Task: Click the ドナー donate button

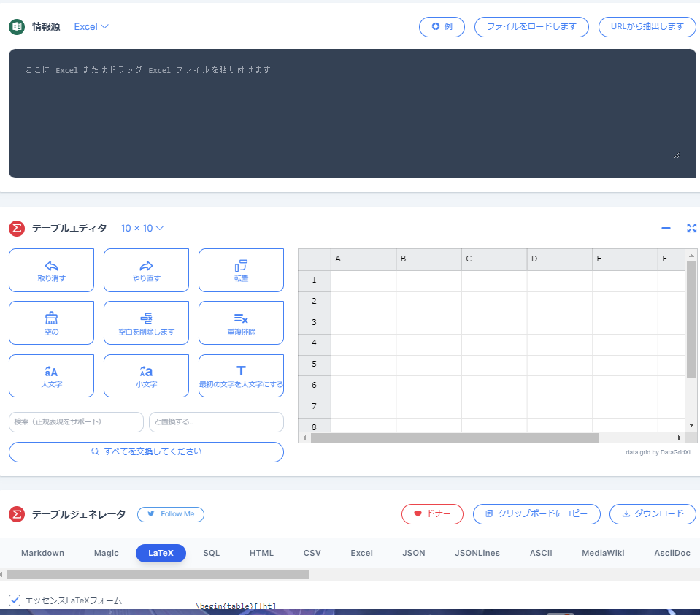Action: coord(432,514)
